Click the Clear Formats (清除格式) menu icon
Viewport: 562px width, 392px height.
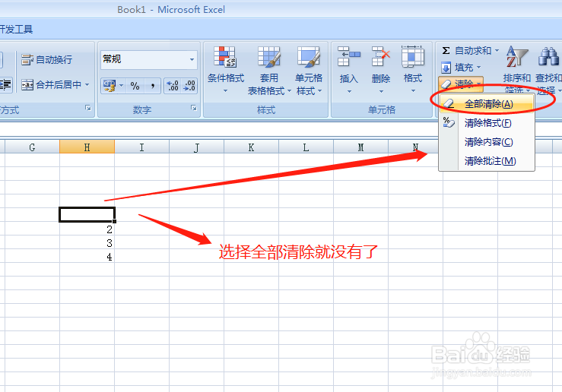449,122
